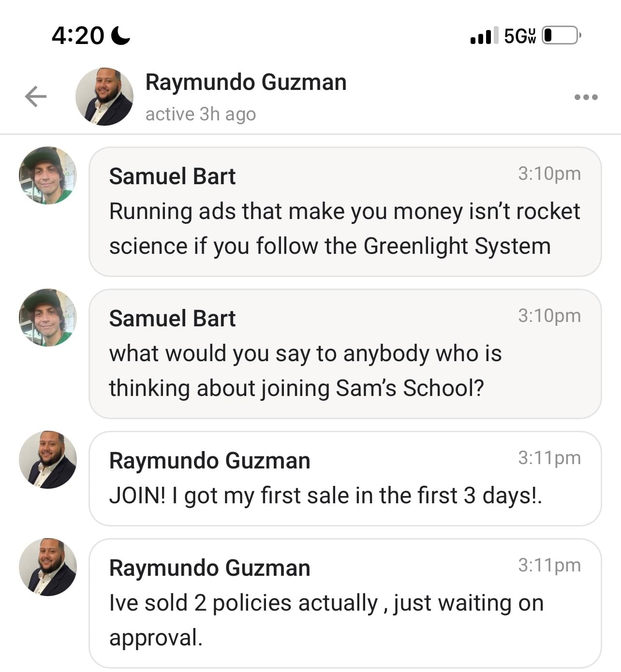621x672 pixels.
Task: Tap the moon Do Not Disturb icon
Action: [x=120, y=35]
